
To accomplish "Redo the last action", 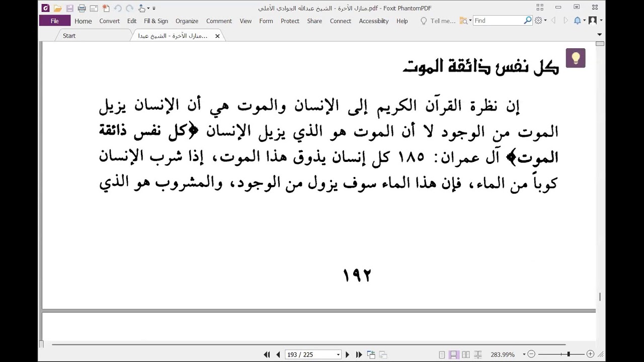I will 130,8.
